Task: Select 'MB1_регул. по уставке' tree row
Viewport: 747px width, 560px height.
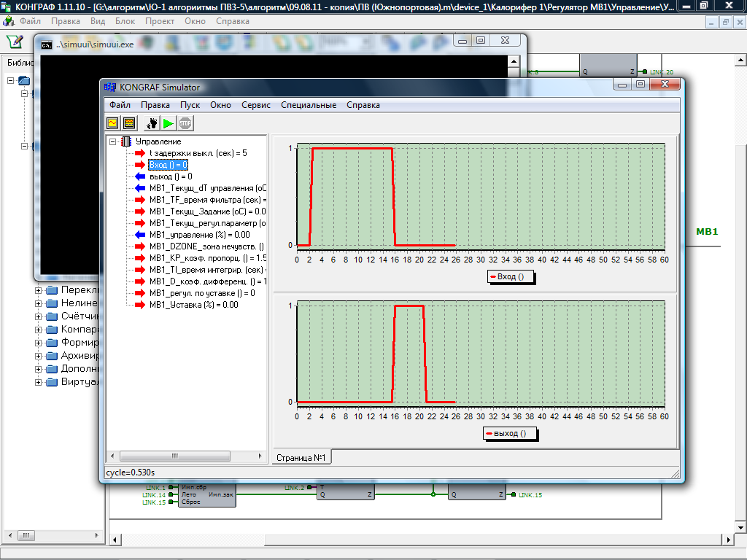Action: [202, 293]
